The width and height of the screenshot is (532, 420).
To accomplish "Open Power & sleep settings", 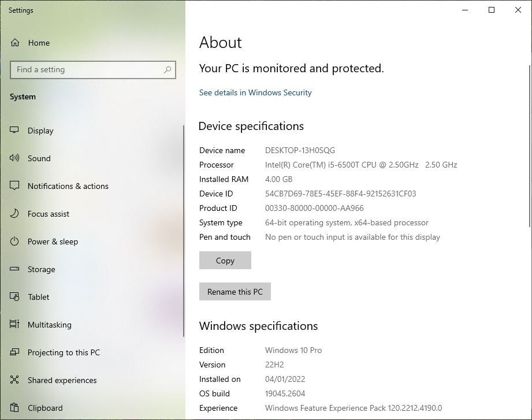I will [92, 241].
